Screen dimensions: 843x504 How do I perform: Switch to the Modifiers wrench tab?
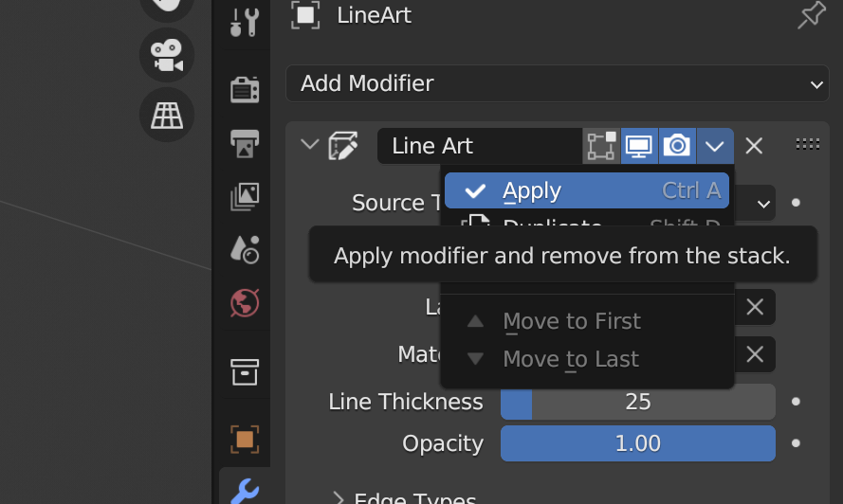pyautogui.click(x=245, y=490)
